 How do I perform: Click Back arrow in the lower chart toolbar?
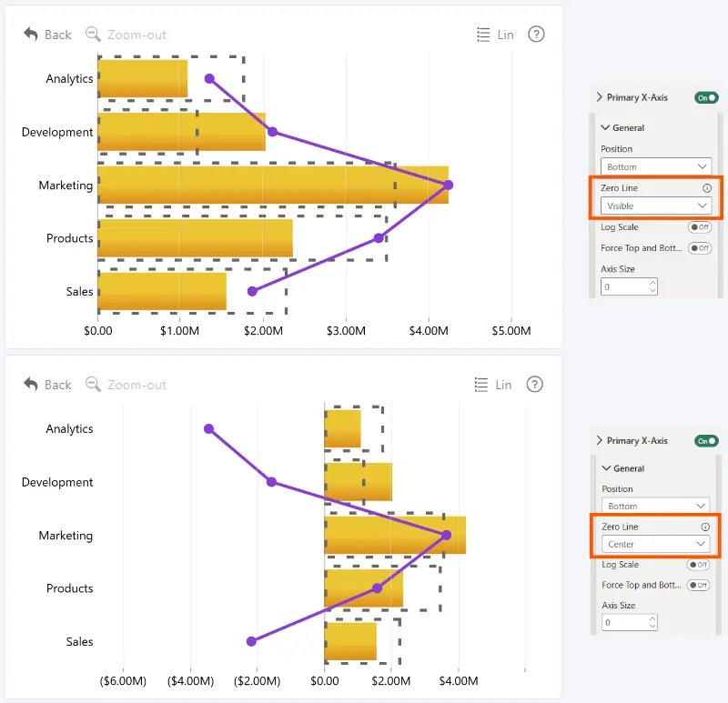[x=31, y=385]
